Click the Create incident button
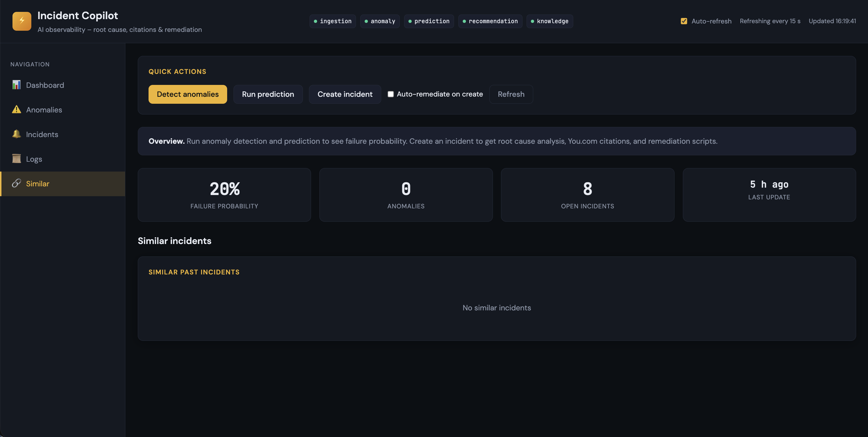This screenshot has height=437, width=868. [345, 94]
